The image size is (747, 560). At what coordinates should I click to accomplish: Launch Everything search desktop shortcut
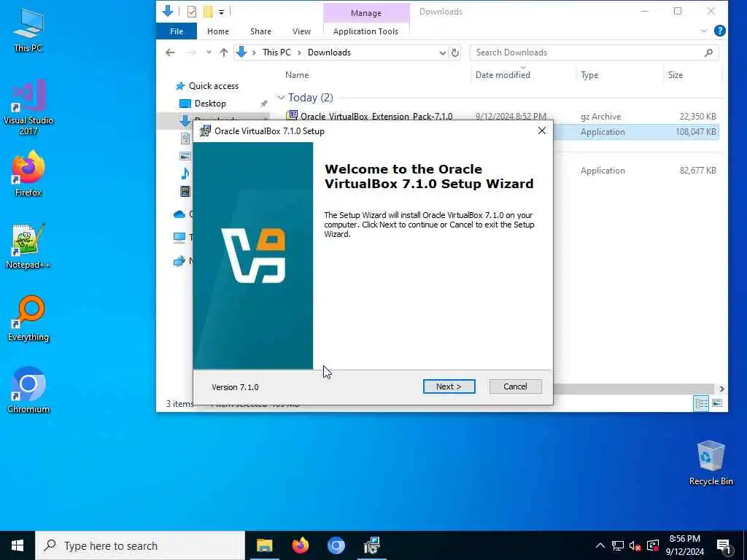click(28, 319)
